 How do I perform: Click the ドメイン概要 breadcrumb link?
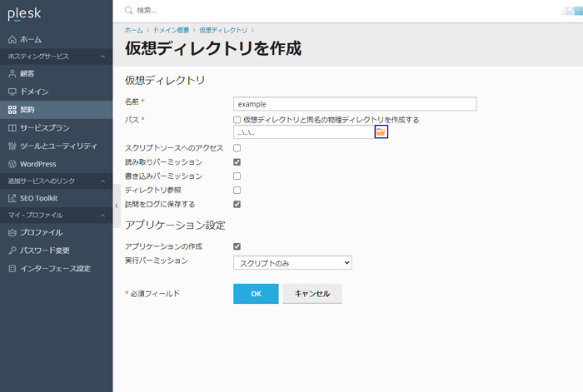pyautogui.click(x=172, y=30)
